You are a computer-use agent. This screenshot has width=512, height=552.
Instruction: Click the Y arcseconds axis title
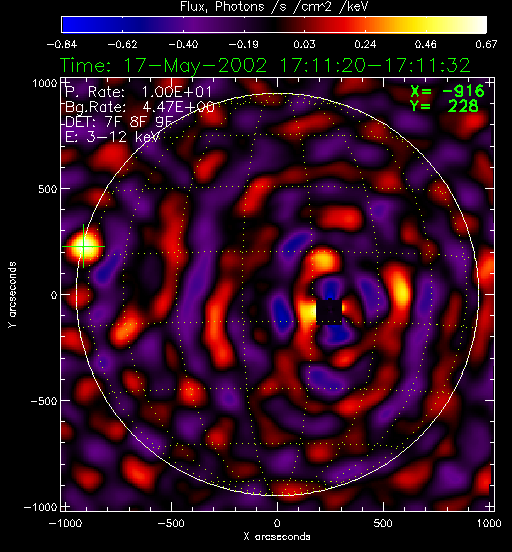[12, 295]
